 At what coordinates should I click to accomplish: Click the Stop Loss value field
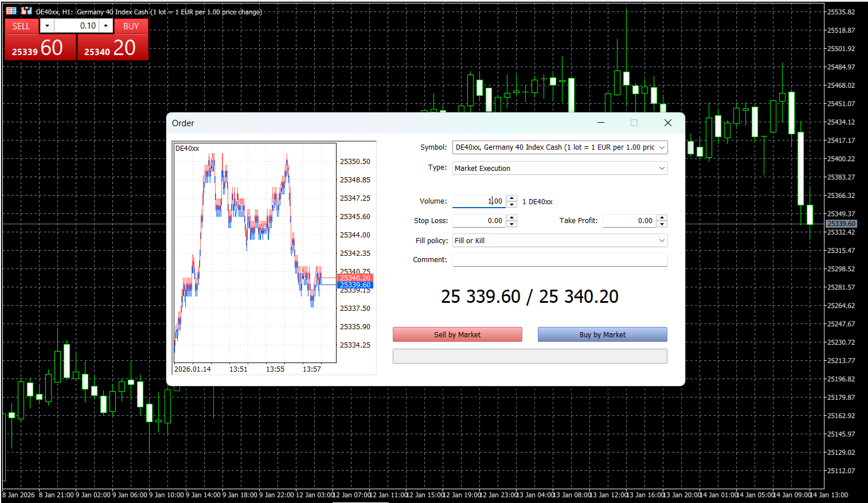(x=479, y=221)
